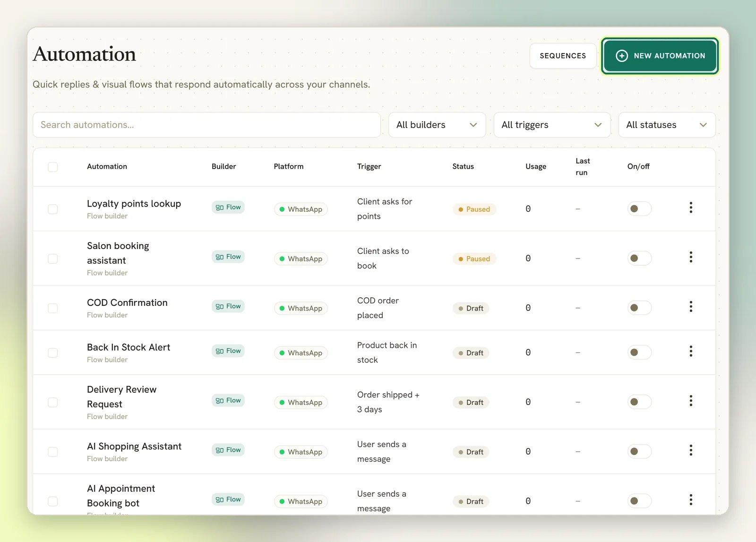
Task: Check the select-all checkbox in the table header
Action: (53, 167)
